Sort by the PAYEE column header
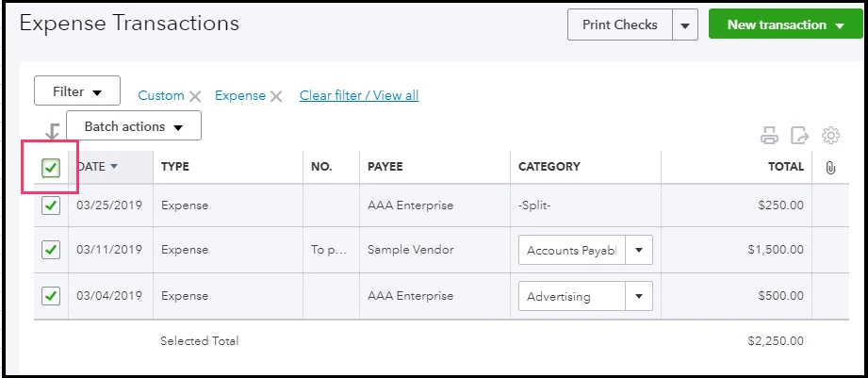The image size is (868, 378). tap(385, 167)
